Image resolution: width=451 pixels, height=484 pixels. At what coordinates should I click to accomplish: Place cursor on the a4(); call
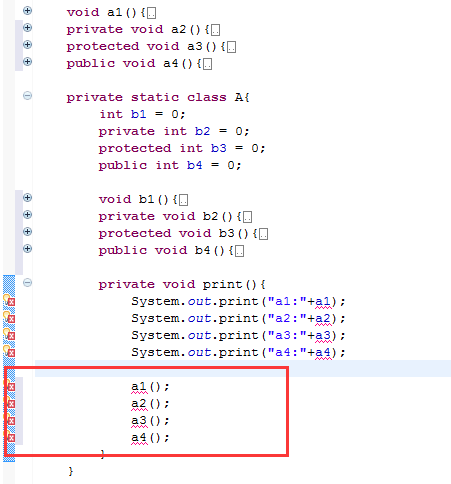[150, 438]
